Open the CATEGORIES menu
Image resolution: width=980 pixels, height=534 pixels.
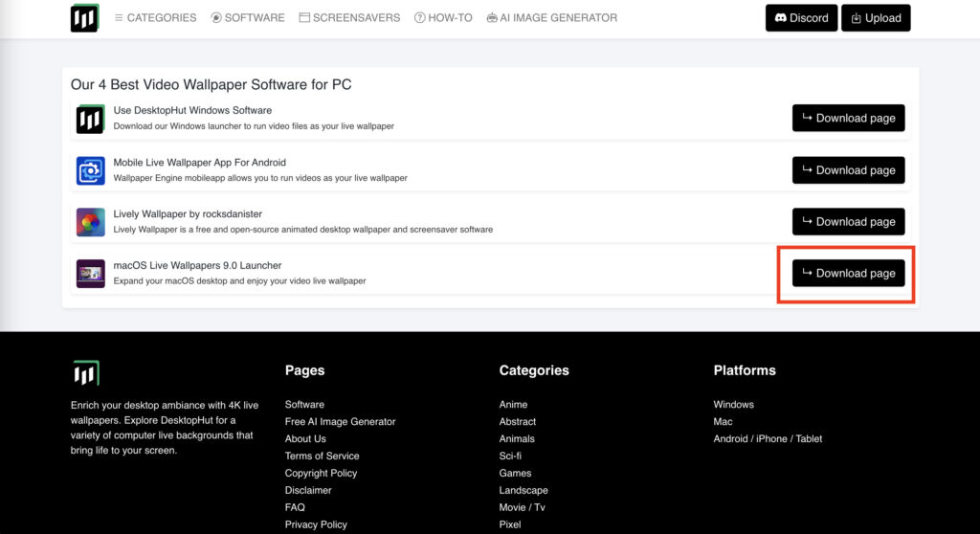[155, 17]
